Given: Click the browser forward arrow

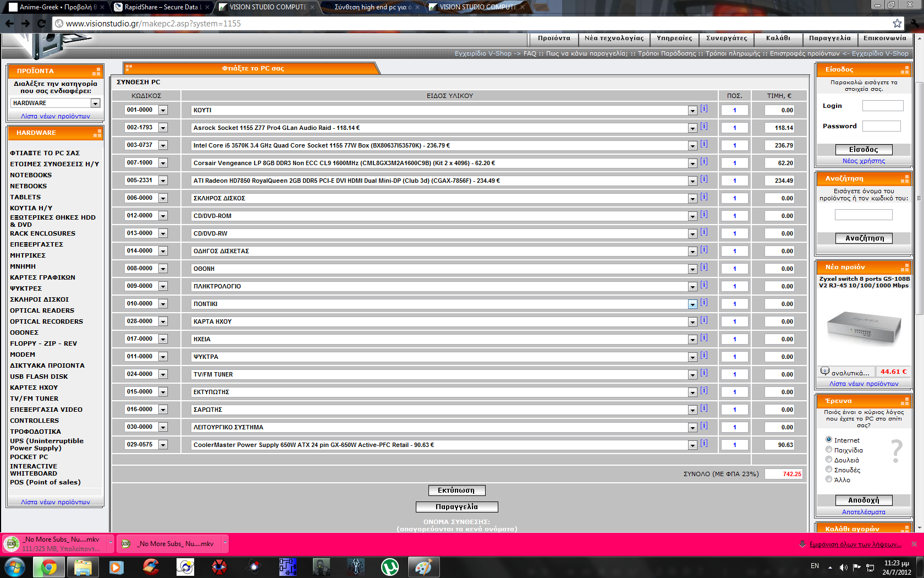Looking at the screenshot, I should (25, 23).
